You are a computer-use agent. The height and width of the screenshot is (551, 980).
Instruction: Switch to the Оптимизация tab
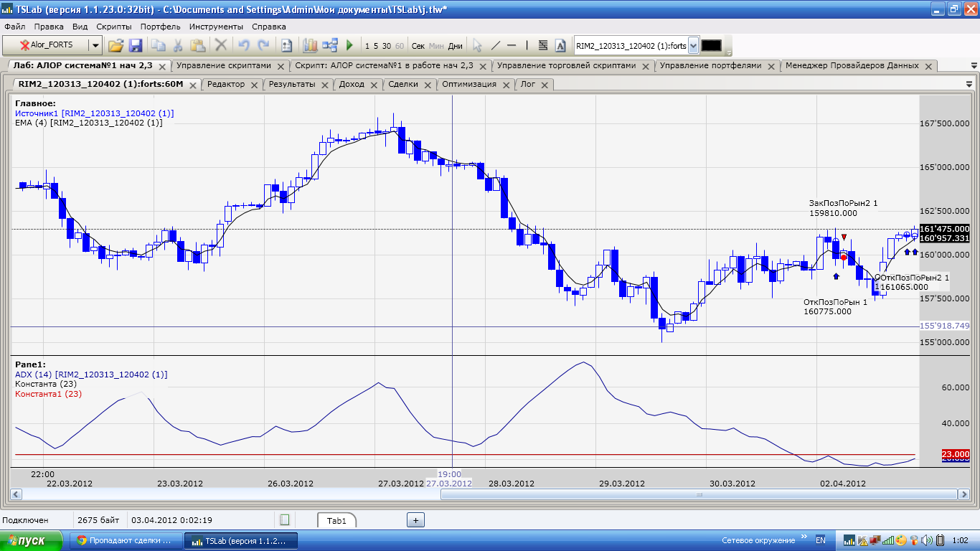[x=469, y=84]
